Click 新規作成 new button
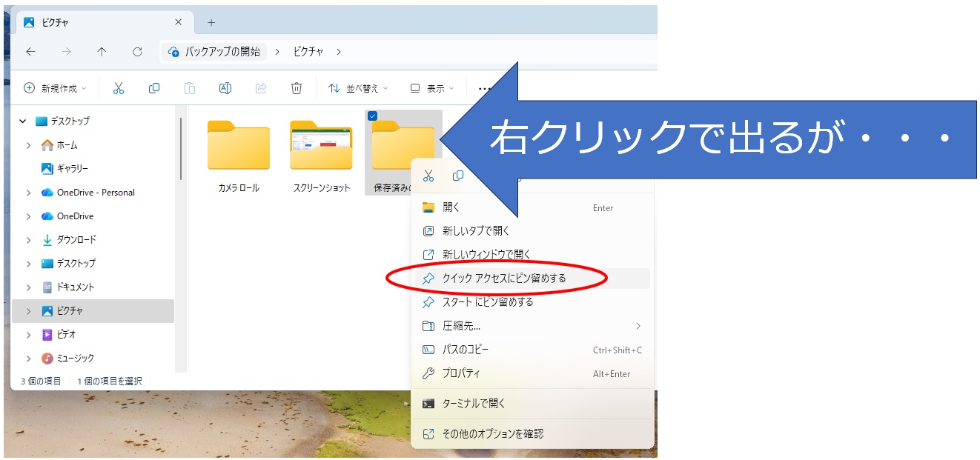The image size is (980, 460). point(55,88)
